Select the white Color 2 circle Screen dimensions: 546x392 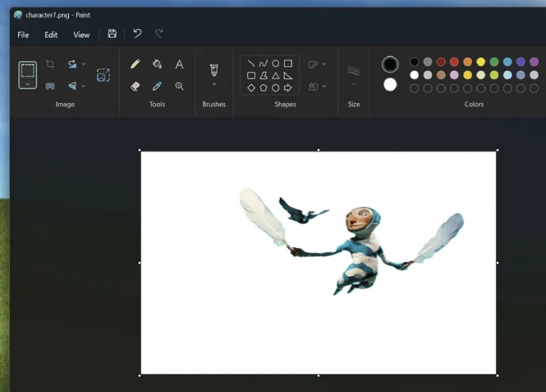coord(390,84)
